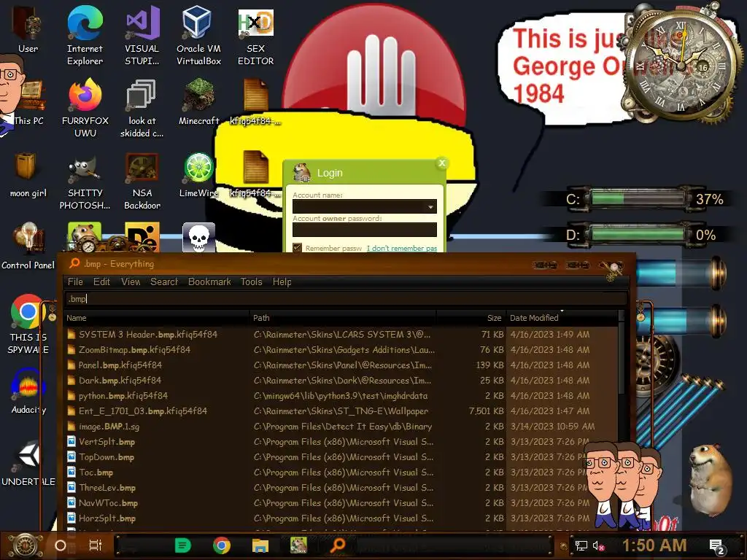Open the notification center icon
This screenshot has height=560, width=747.
tap(717, 547)
